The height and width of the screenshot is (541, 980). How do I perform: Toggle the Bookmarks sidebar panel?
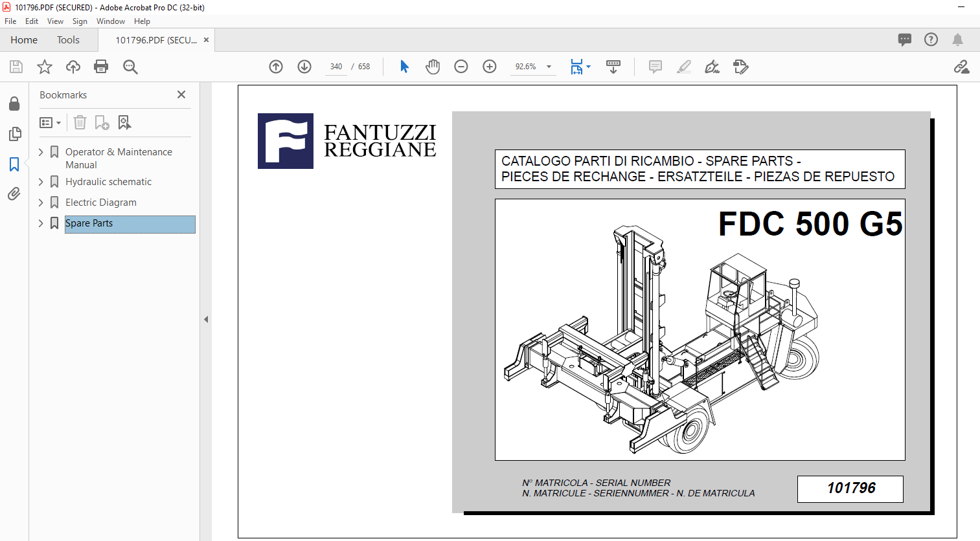(14, 164)
